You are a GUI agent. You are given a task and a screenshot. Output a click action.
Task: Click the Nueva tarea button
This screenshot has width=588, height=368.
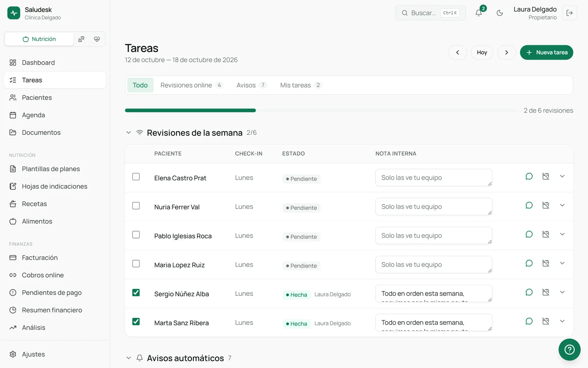click(546, 52)
